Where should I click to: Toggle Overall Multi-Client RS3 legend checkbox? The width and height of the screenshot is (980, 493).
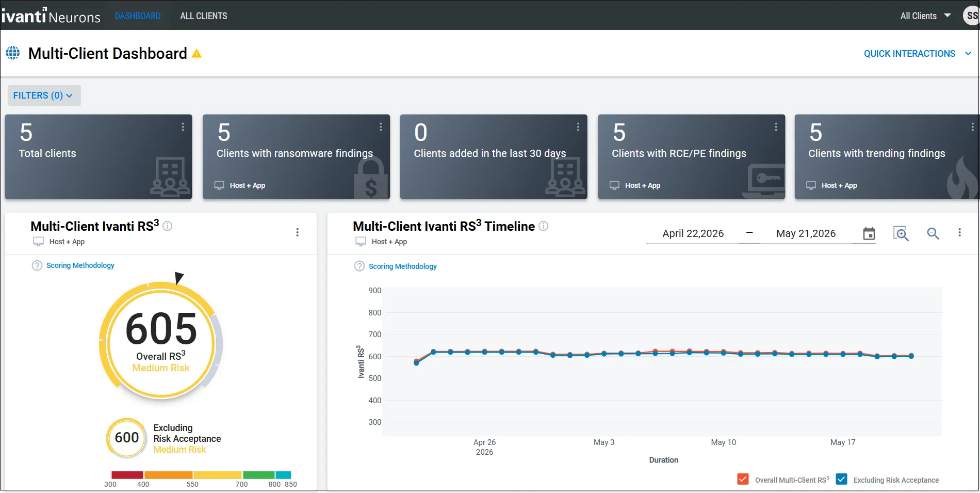coord(743,480)
